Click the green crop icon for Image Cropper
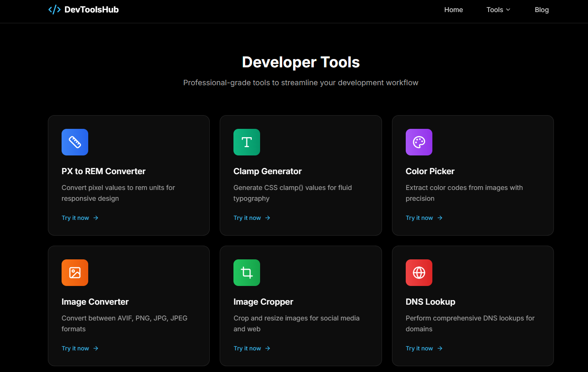588x372 pixels. tap(247, 273)
